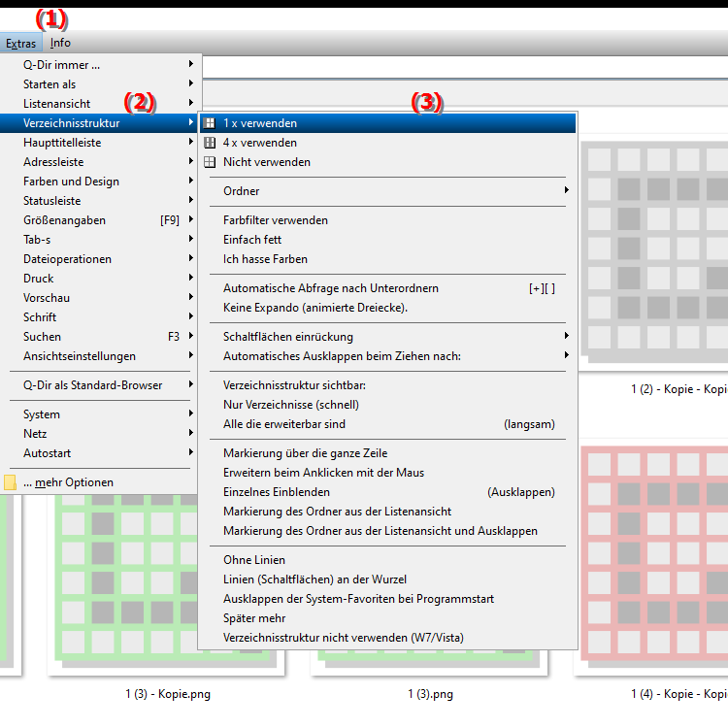Image resolution: width=728 pixels, height=728 pixels.
Task: Click file name 1 (2) - Kopie
Action: coord(679,389)
